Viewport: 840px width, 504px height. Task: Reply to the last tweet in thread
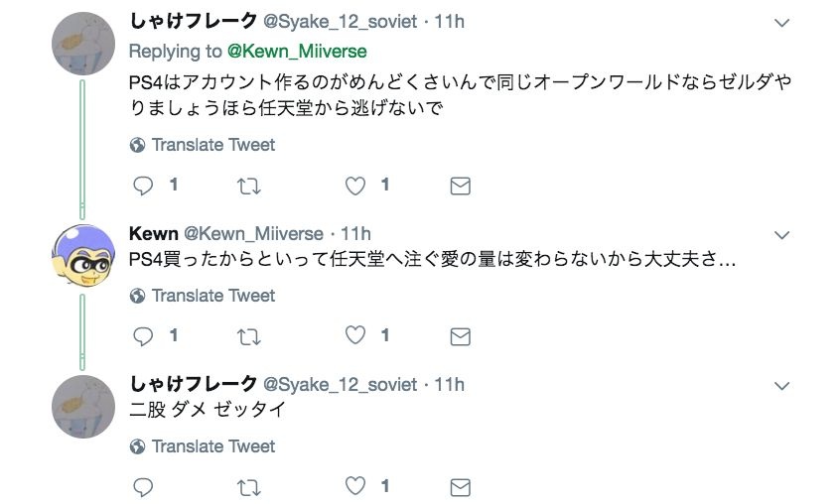(143, 487)
